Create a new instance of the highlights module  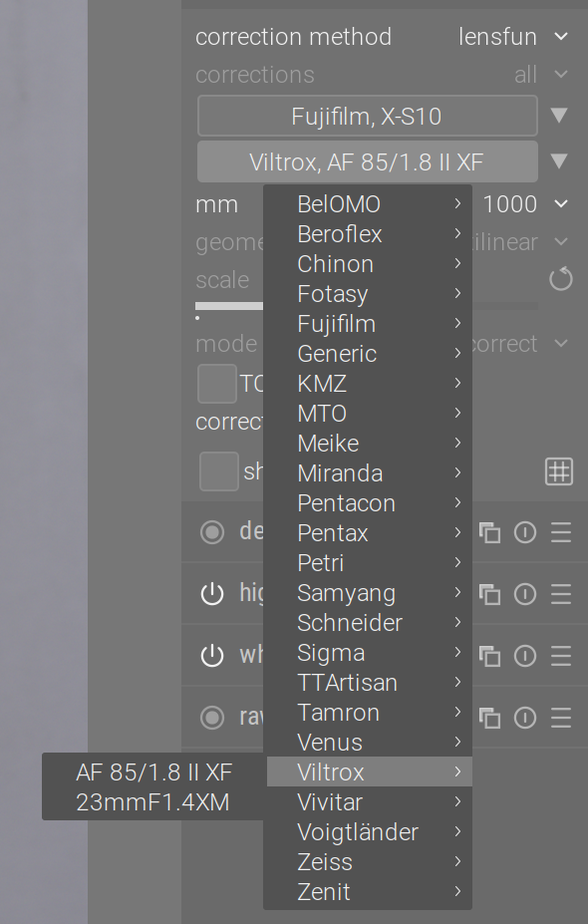(489, 594)
